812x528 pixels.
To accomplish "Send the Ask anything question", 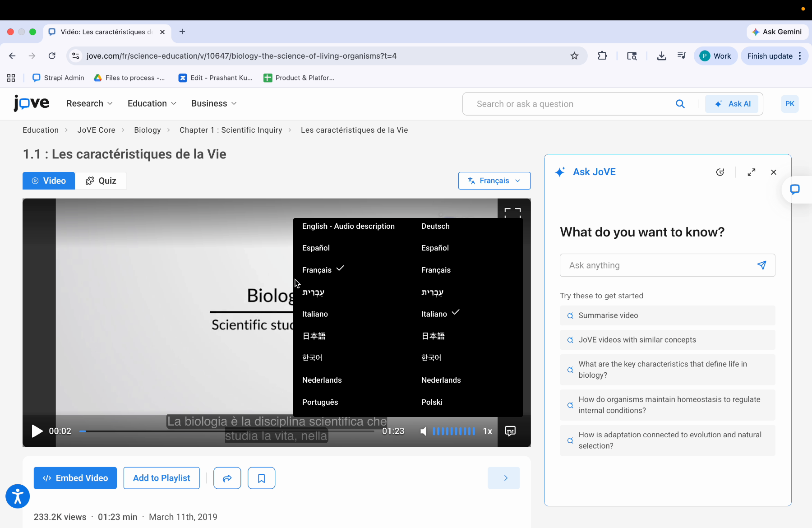I will 762,265.
